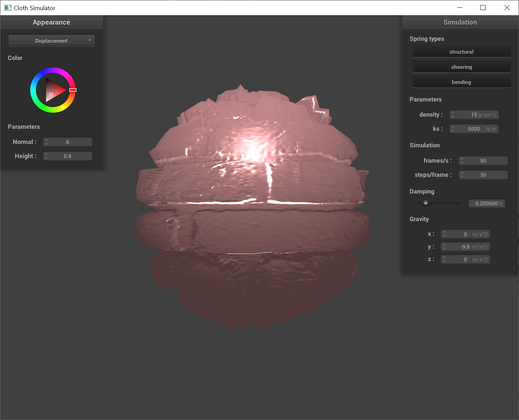519x420 pixels.
Task: Click the Damping label
Action: (422, 191)
